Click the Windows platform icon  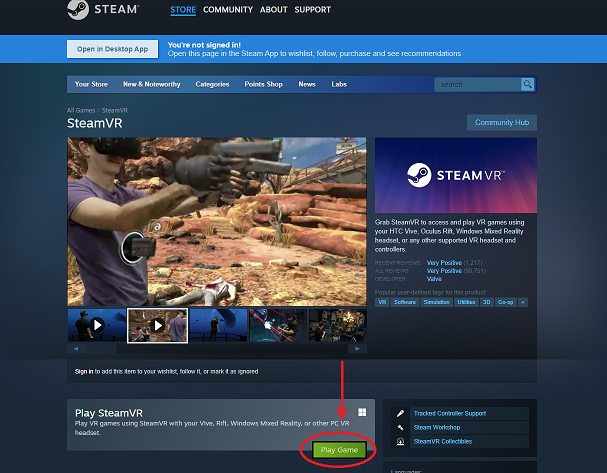point(362,412)
